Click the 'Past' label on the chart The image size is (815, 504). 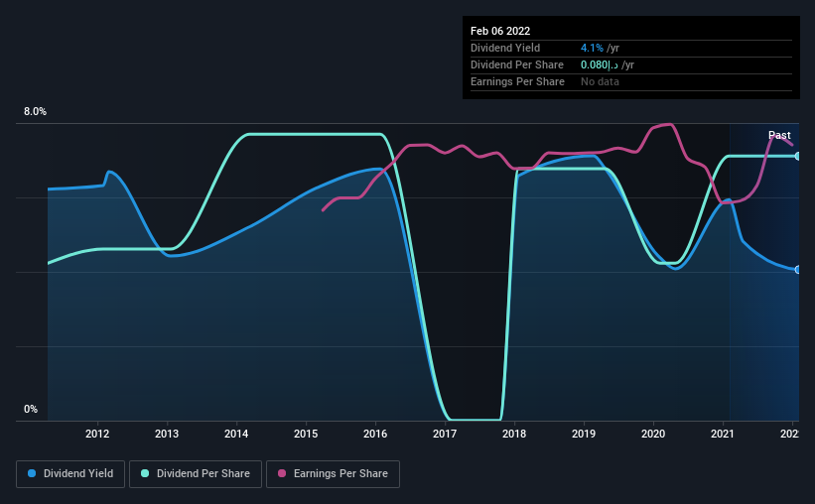[779, 135]
